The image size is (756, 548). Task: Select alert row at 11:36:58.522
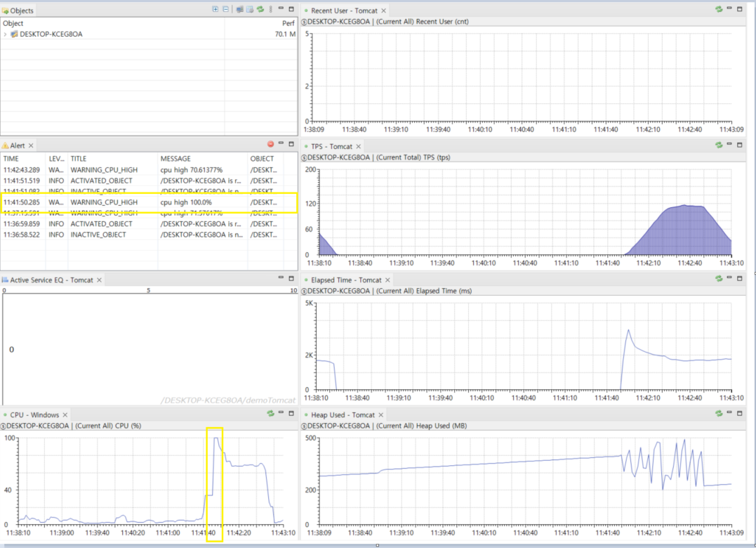(x=149, y=235)
